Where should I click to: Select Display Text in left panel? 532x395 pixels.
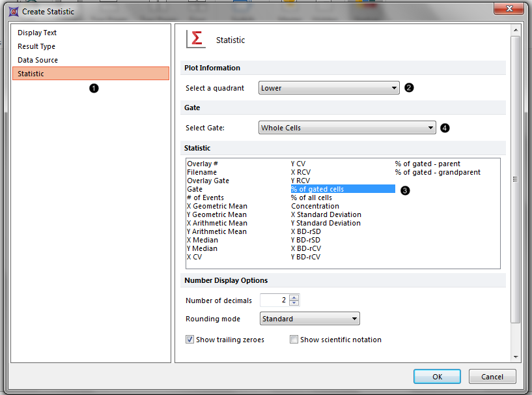37,33
